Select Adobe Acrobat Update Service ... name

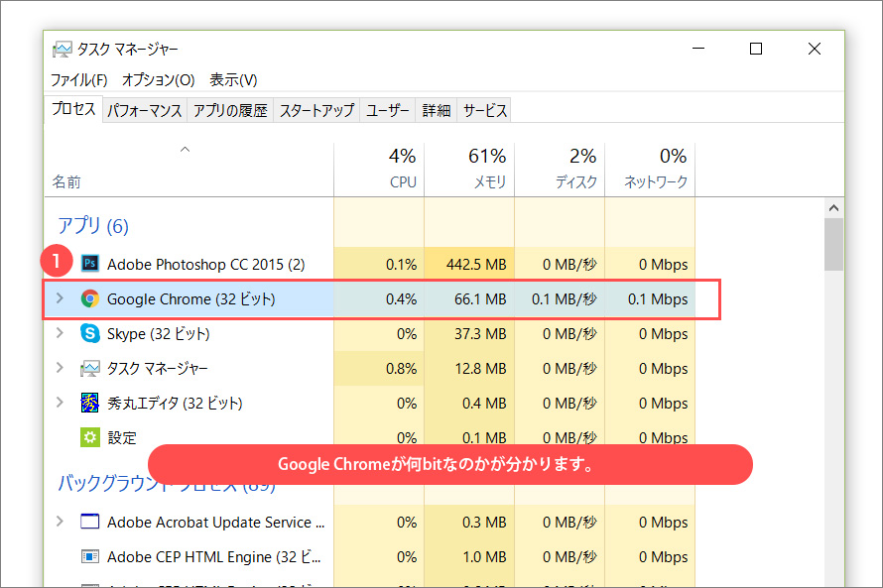pos(215,523)
